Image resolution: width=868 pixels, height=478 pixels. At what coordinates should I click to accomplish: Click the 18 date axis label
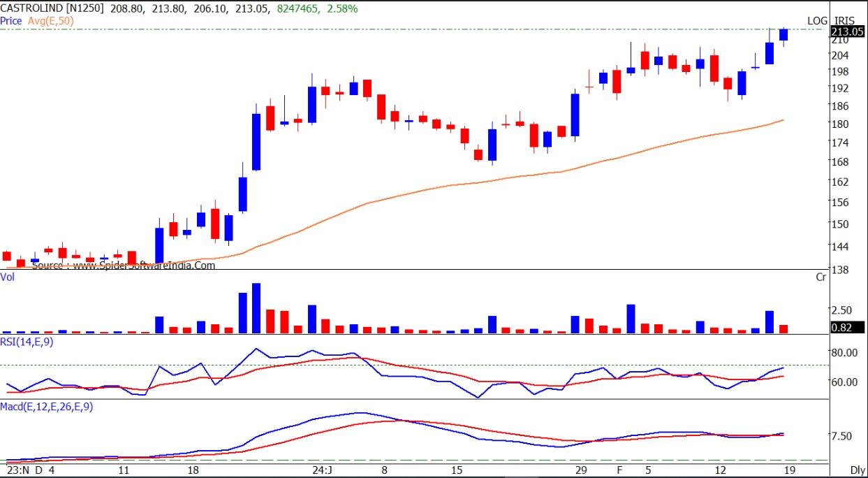(x=194, y=470)
